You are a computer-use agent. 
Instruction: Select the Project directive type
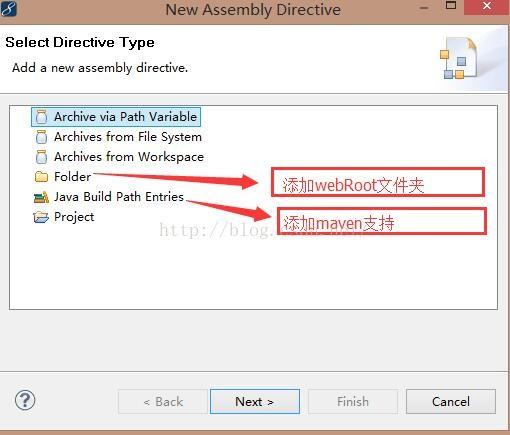click(x=74, y=217)
